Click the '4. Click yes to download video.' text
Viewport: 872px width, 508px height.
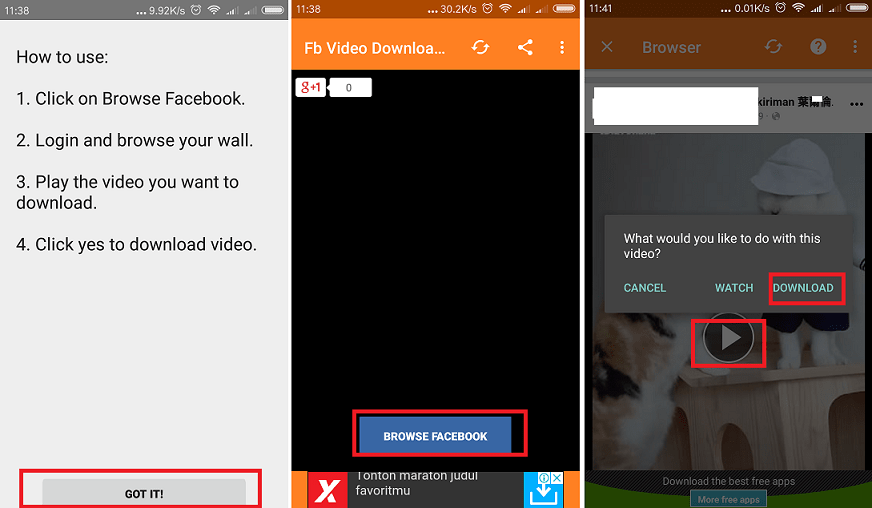click(x=137, y=244)
